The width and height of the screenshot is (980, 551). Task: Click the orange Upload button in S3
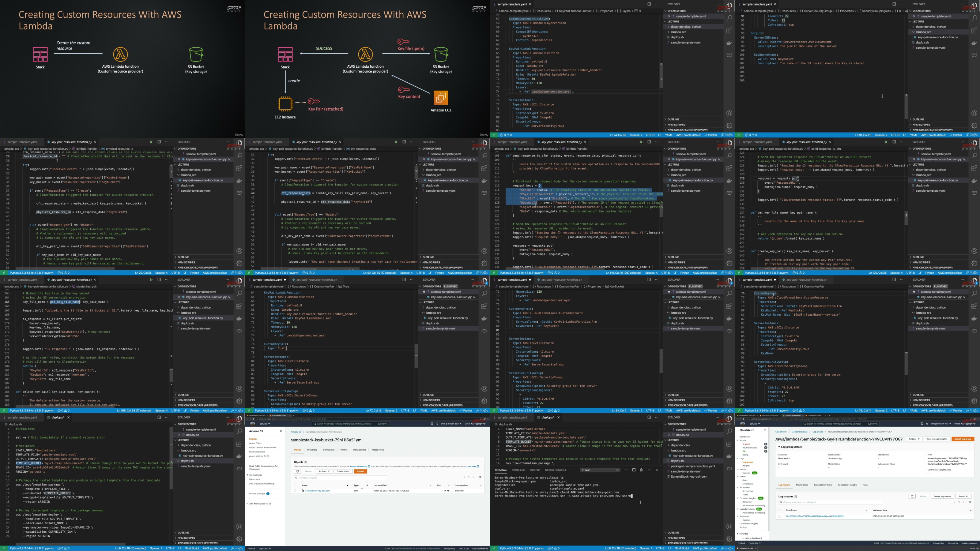(x=360, y=471)
